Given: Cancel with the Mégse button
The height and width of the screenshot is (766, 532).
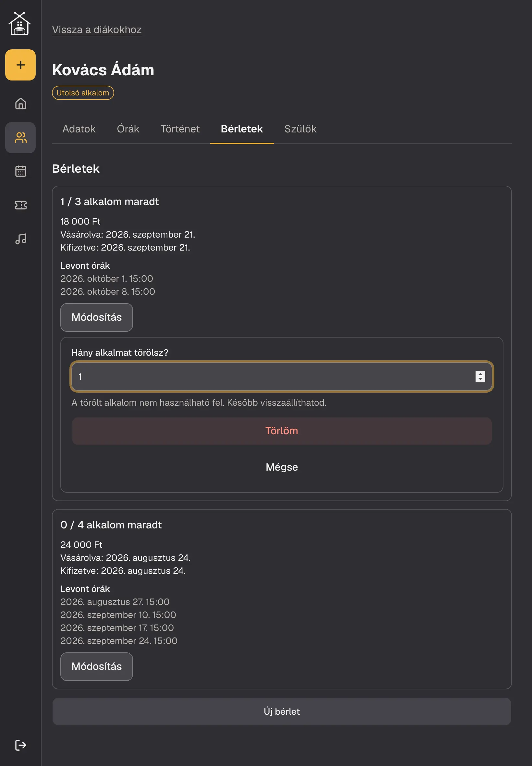Looking at the screenshot, I should [x=282, y=467].
